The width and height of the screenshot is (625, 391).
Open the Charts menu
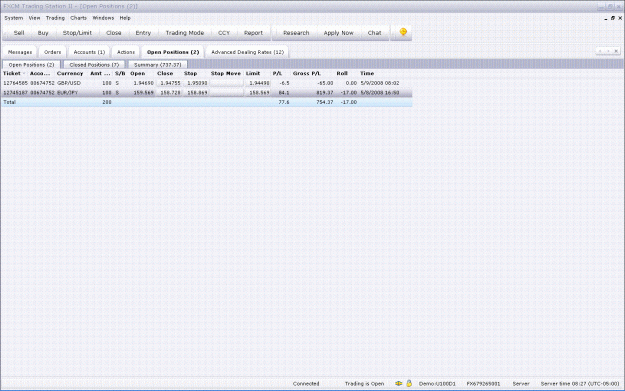(x=78, y=18)
